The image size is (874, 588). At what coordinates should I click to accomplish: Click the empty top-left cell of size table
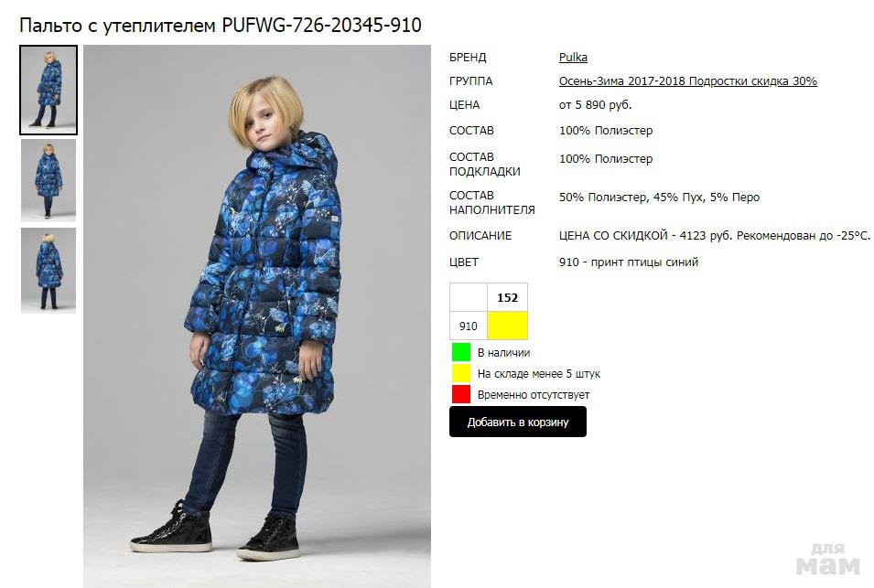coord(469,297)
